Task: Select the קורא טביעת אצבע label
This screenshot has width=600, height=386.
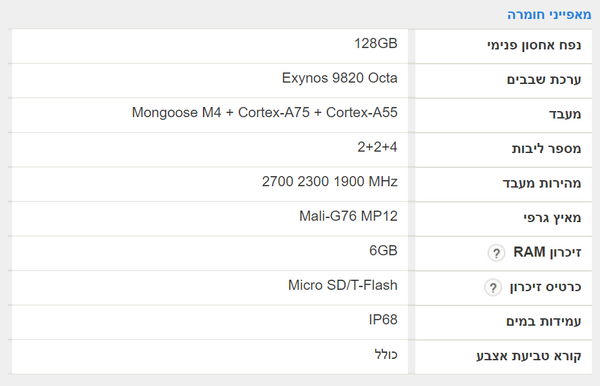Action: tap(528, 356)
